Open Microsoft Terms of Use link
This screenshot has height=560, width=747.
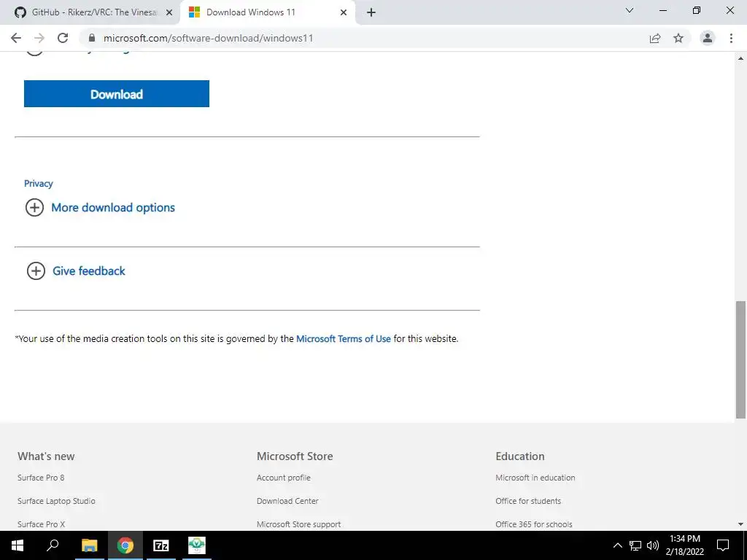(x=344, y=338)
